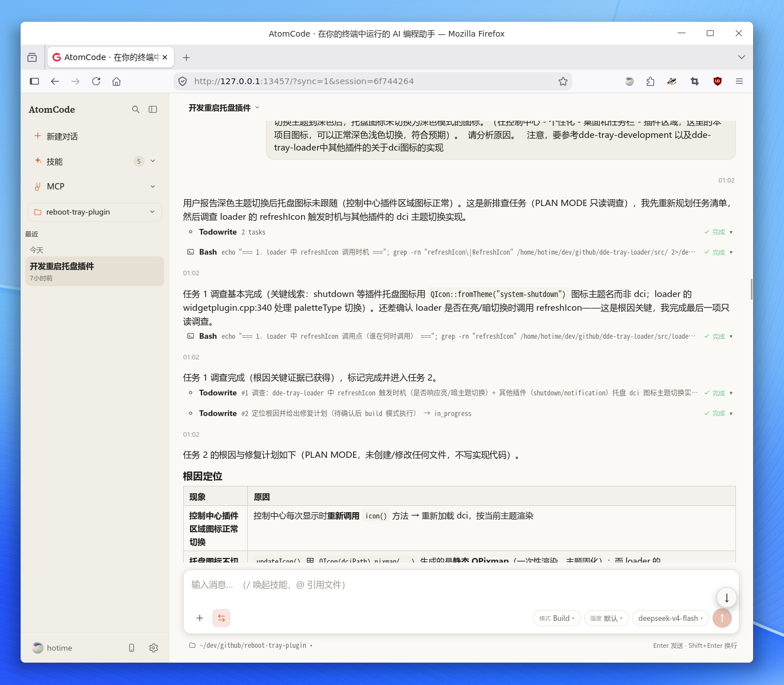Open the 强度 默认 dropdown
Screen dimensions: 784x685
(x=607, y=618)
